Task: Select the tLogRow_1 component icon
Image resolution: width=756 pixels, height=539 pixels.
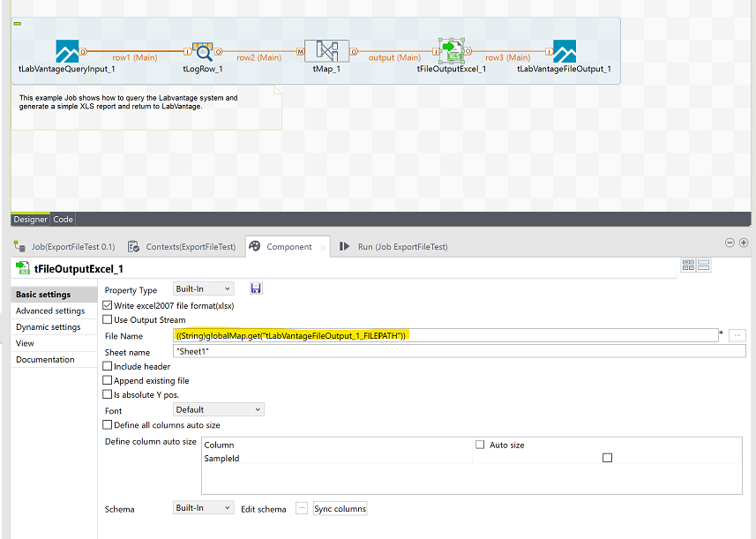Action: click(203, 51)
